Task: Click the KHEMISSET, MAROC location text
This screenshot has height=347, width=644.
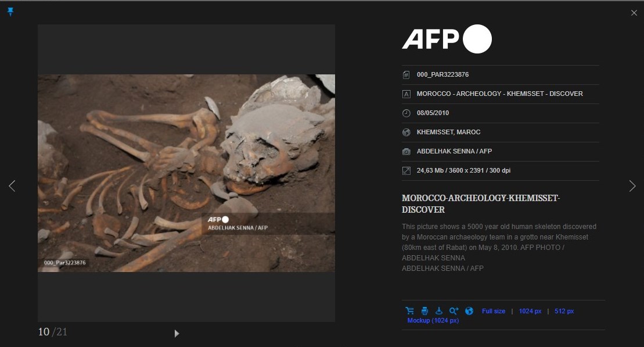Action: click(448, 132)
